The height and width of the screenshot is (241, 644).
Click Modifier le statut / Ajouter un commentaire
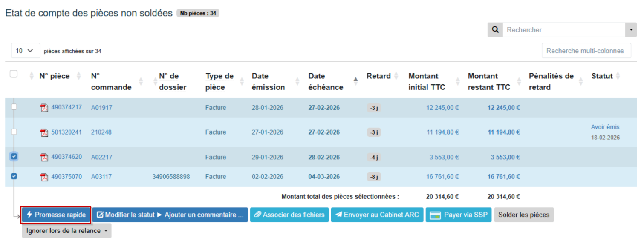(x=170, y=215)
